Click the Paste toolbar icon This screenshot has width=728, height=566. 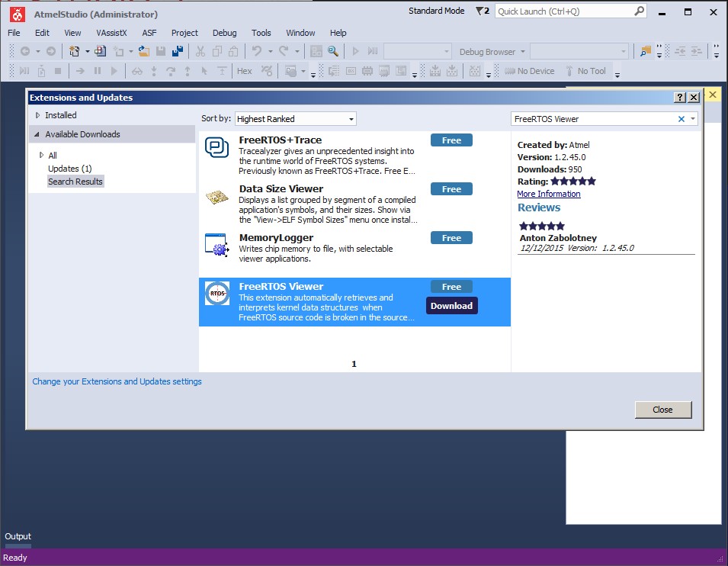pyautogui.click(x=233, y=52)
